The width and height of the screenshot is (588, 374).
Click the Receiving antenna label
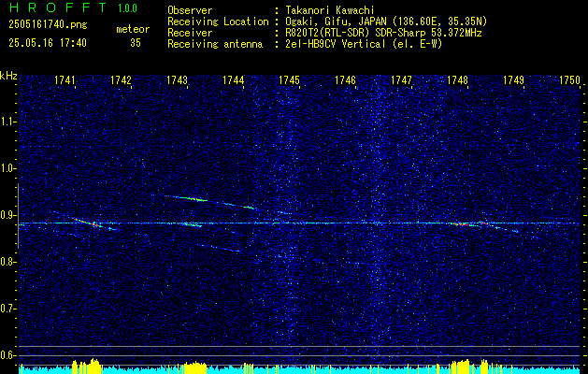(215, 44)
